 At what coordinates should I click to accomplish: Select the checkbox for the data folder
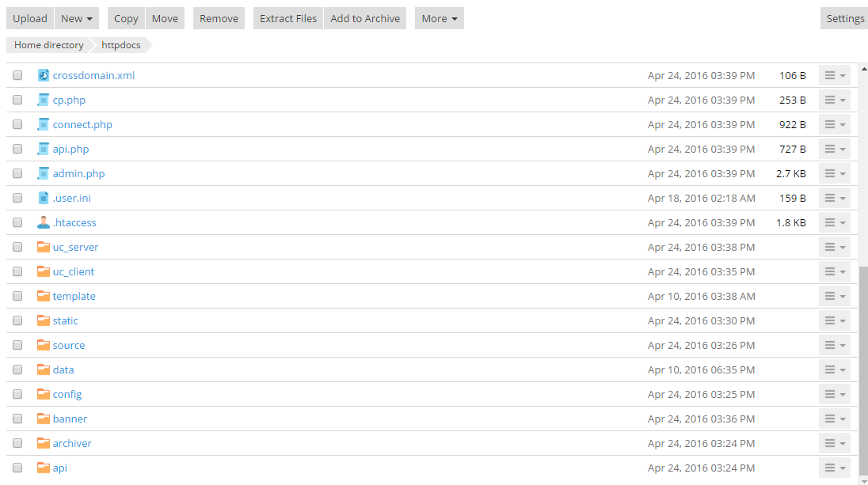click(x=17, y=370)
